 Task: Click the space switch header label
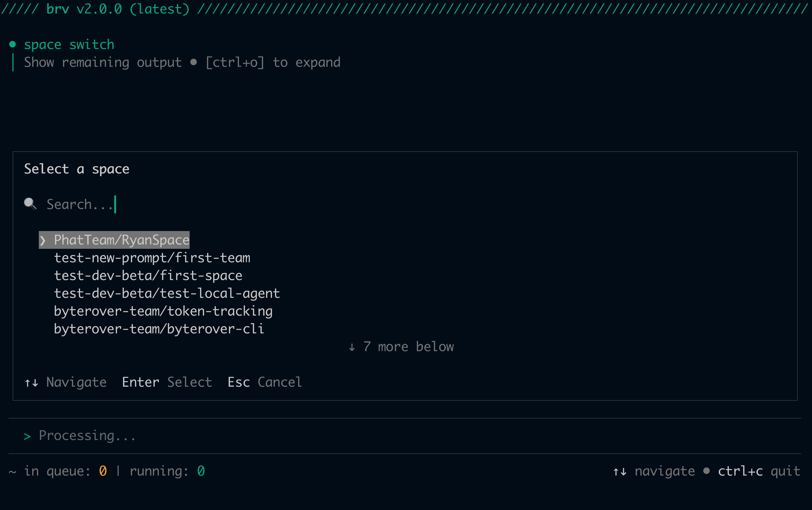[69, 44]
